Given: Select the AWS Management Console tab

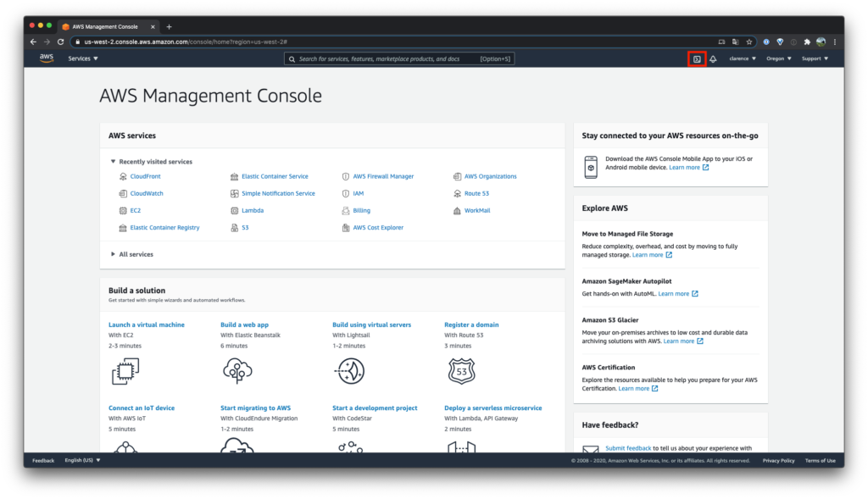Looking at the screenshot, I should [x=108, y=26].
